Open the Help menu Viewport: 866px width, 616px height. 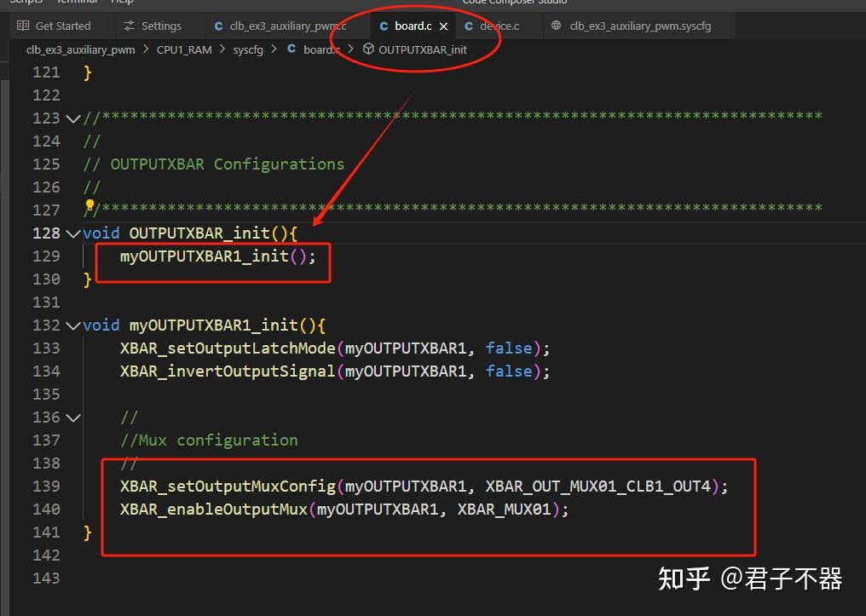[123, 3]
